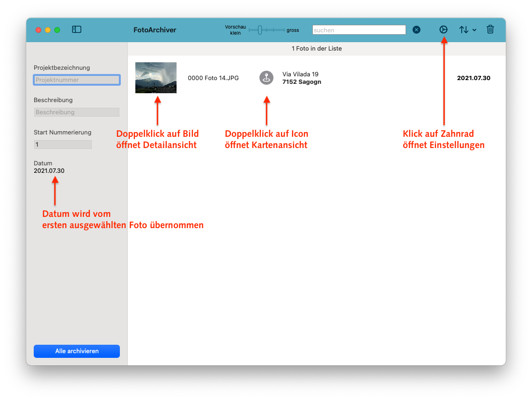
Task: Open settings with the gear icon
Action: [443, 30]
